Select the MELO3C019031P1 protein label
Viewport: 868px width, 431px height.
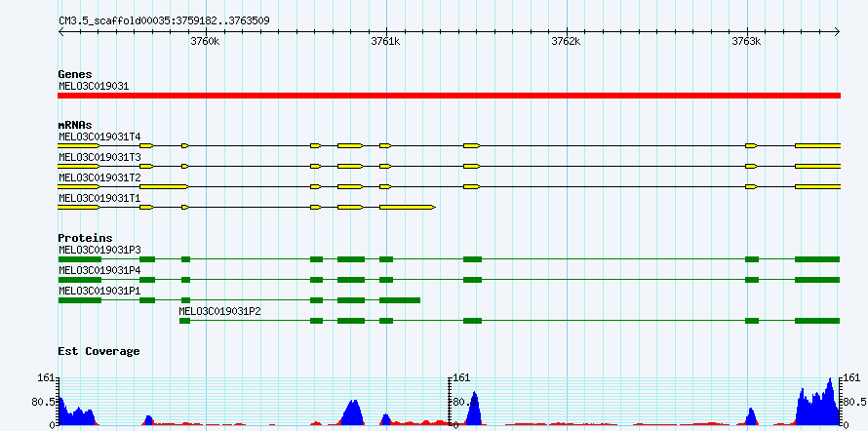pos(99,291)
